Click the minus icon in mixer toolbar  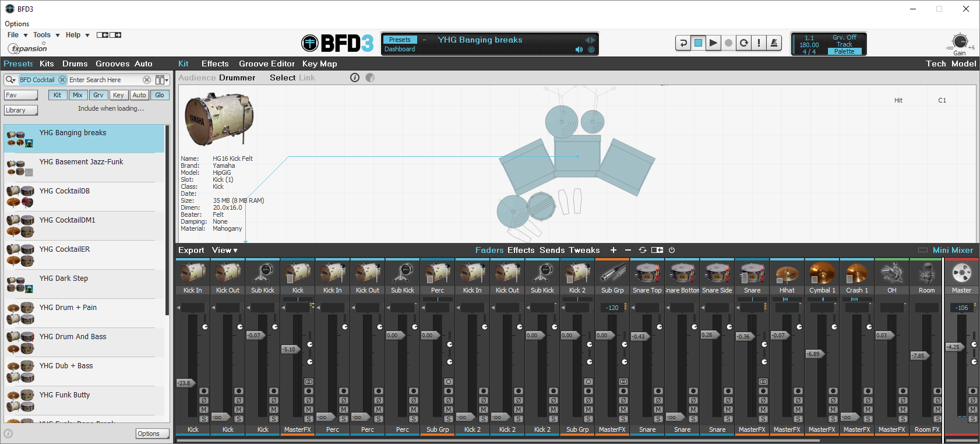(x=628, y=250)
